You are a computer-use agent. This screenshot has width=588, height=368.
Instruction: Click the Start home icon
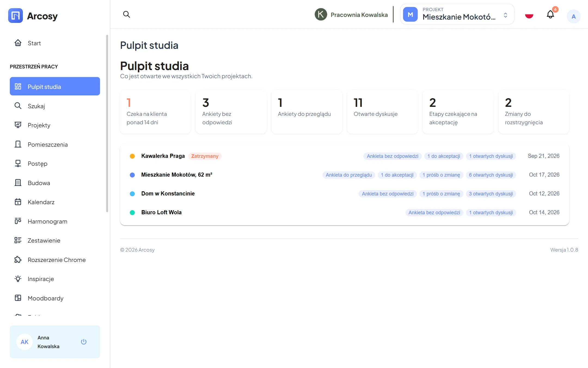coord(18,43)
